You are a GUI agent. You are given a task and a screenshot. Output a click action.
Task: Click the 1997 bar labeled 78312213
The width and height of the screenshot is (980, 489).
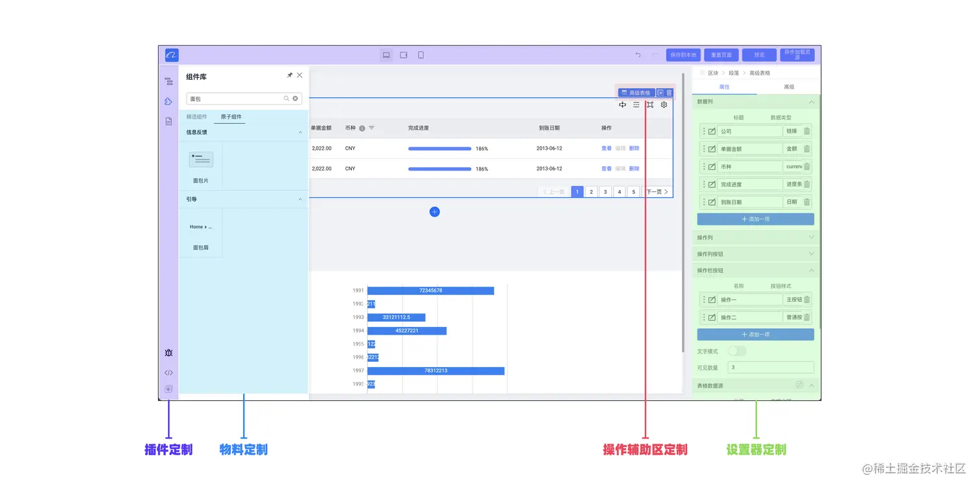click(436, 371)
